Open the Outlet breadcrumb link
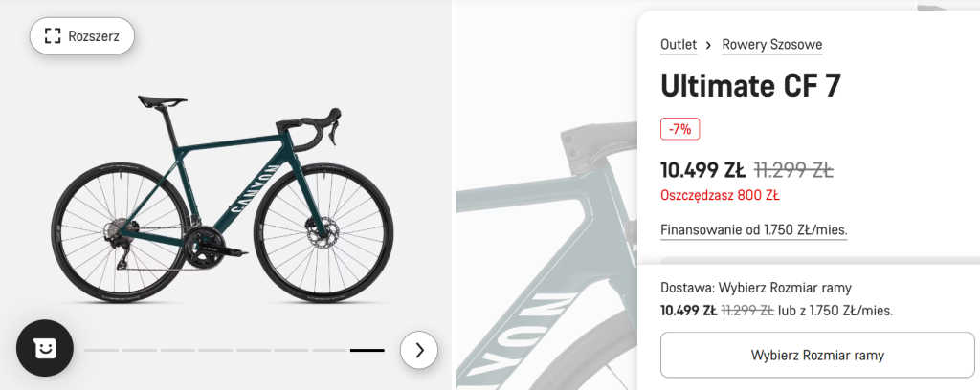Viewport: 980px width, 390px height. (679, 45)
